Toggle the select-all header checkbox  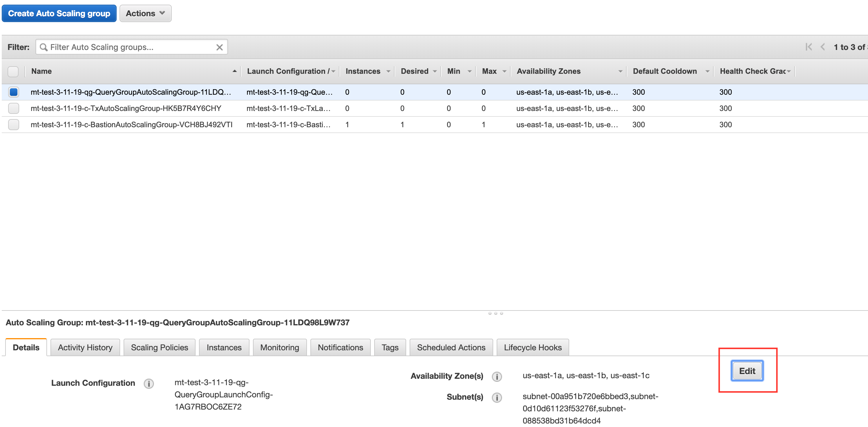(x=13, y=71)
